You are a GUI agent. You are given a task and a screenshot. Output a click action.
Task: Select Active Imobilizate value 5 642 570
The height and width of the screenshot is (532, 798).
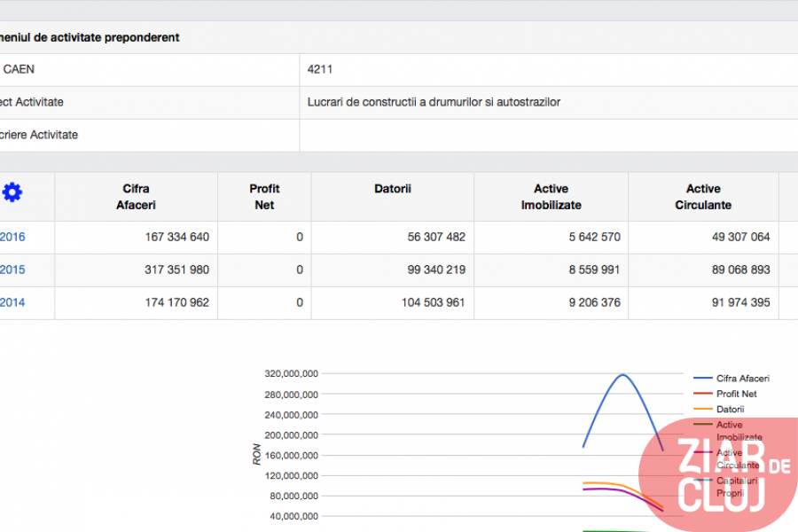coord(594,237)
